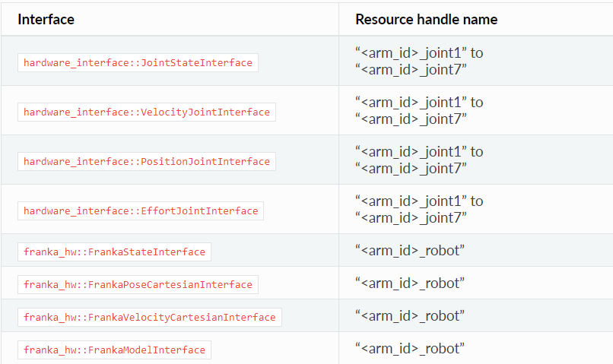Click the Interface column header
Image resolution: width=613 pixels, height=364 pixels.
[x=46, y=20]
